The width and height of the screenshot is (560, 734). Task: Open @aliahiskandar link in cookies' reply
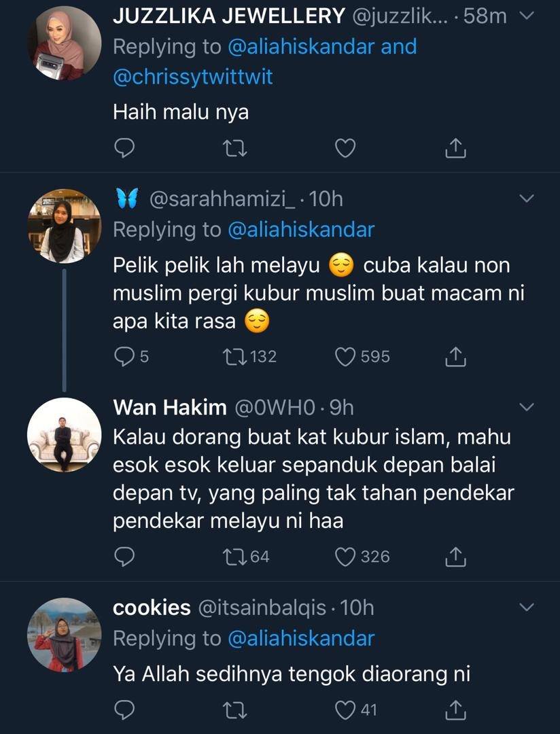tap(300, 638)
